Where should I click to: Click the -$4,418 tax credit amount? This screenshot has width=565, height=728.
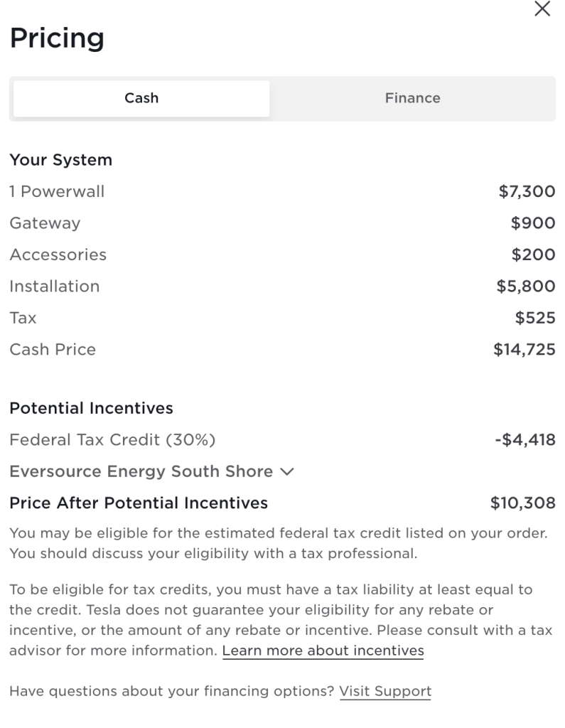point(524,440)
